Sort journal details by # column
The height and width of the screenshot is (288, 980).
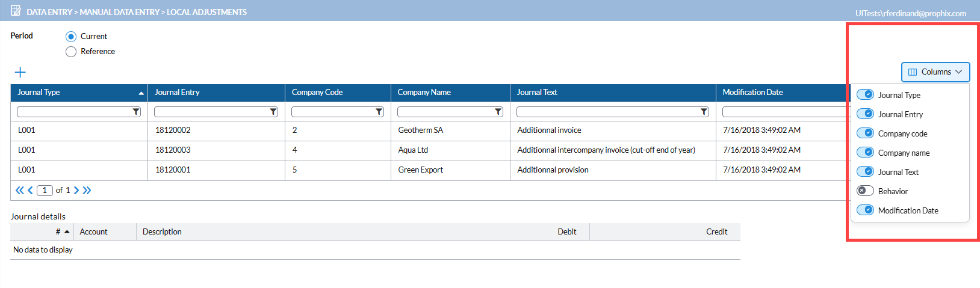coord(58,232)
